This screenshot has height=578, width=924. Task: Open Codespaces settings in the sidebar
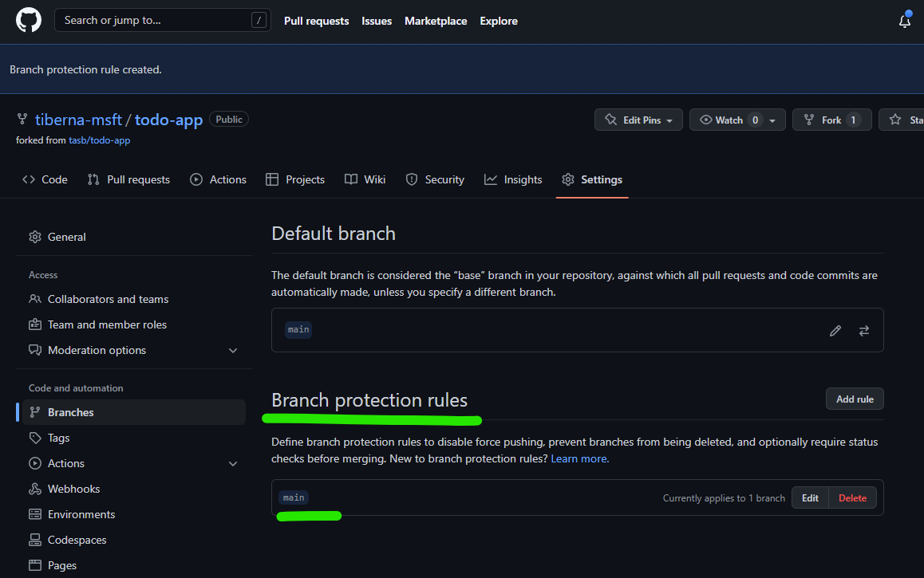77,540
